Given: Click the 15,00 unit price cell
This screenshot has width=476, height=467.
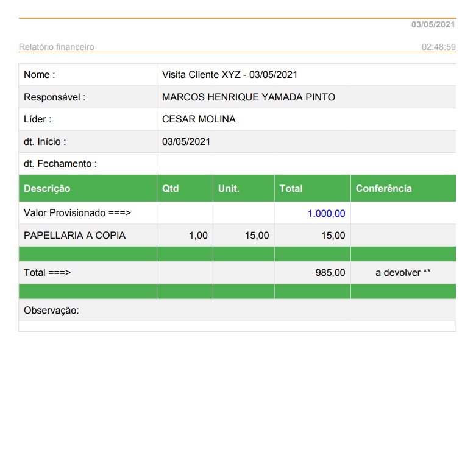Looking at the screenshot, I should [257, 236].
